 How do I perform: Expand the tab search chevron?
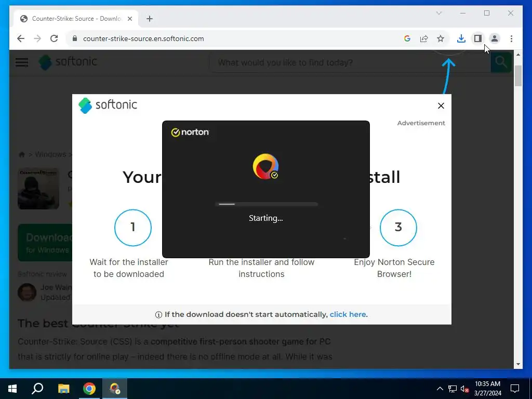coord(439,13)
